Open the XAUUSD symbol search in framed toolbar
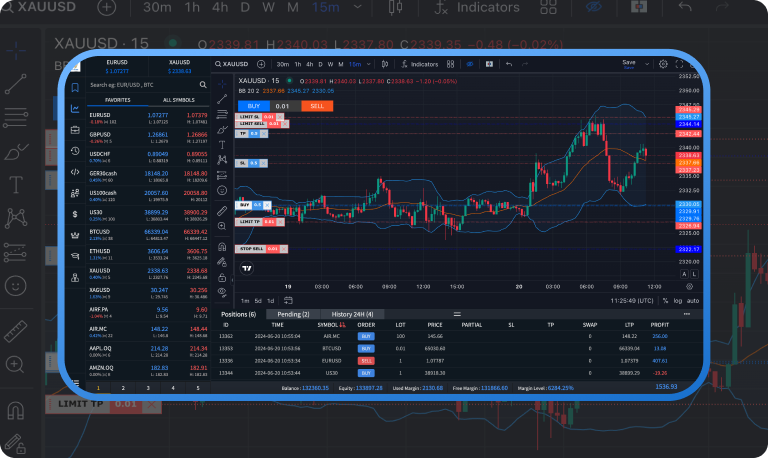Screen dimensions: 768x458 pos(232,64)
